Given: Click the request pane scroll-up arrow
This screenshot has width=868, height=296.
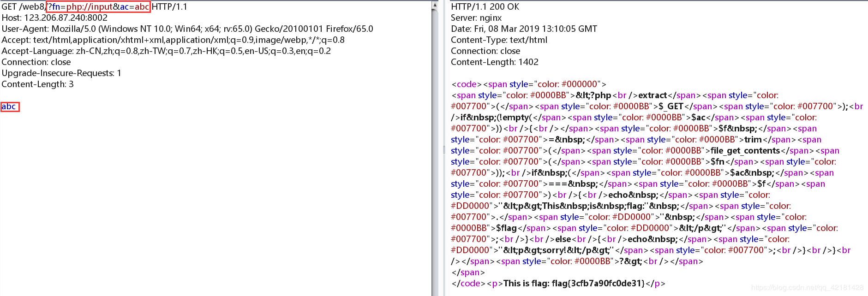Looking at the screenshot, I should click(x=435, y=5).
